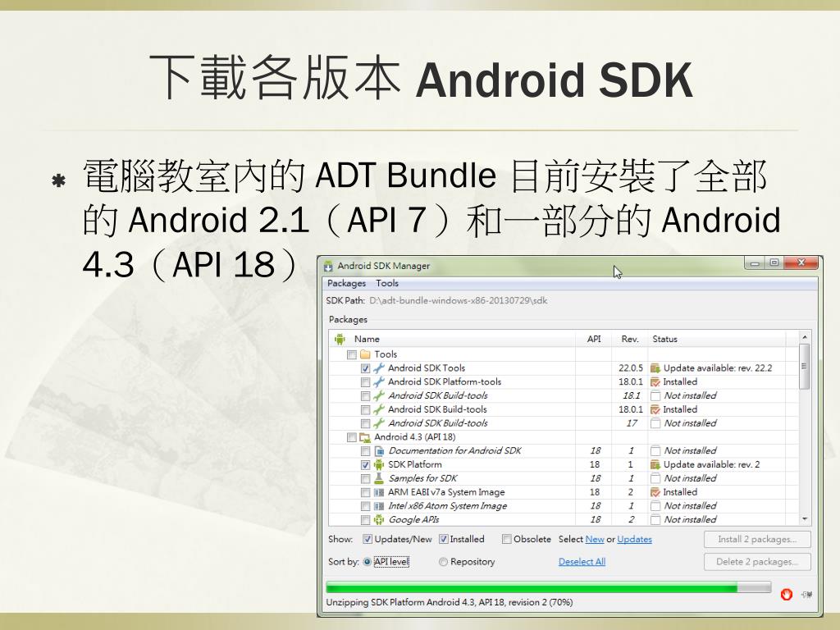Viewport: 840px width, 630px height.
Task: Click Installed status icon for ARM EABI image
Action: (x=655, y=493)
